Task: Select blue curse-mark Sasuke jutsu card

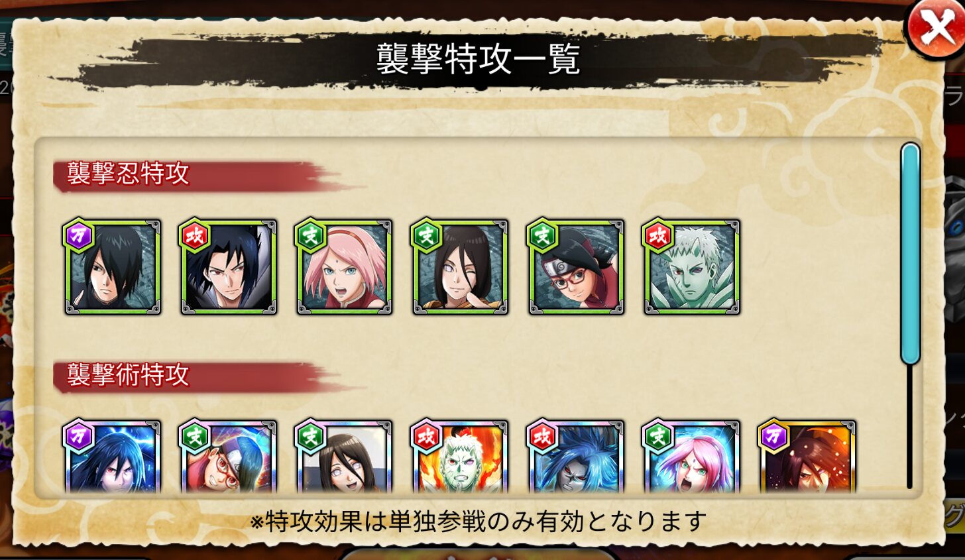Action: tap(576, 457)
